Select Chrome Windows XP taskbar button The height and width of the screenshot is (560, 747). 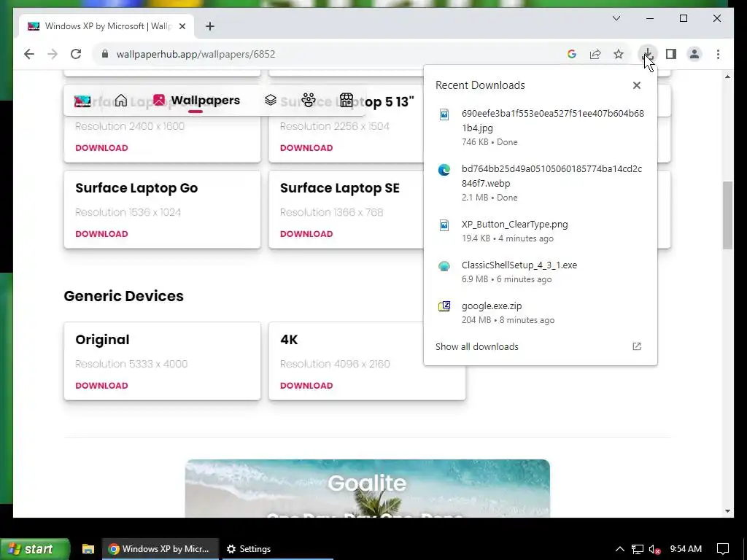tap(160, 549)
